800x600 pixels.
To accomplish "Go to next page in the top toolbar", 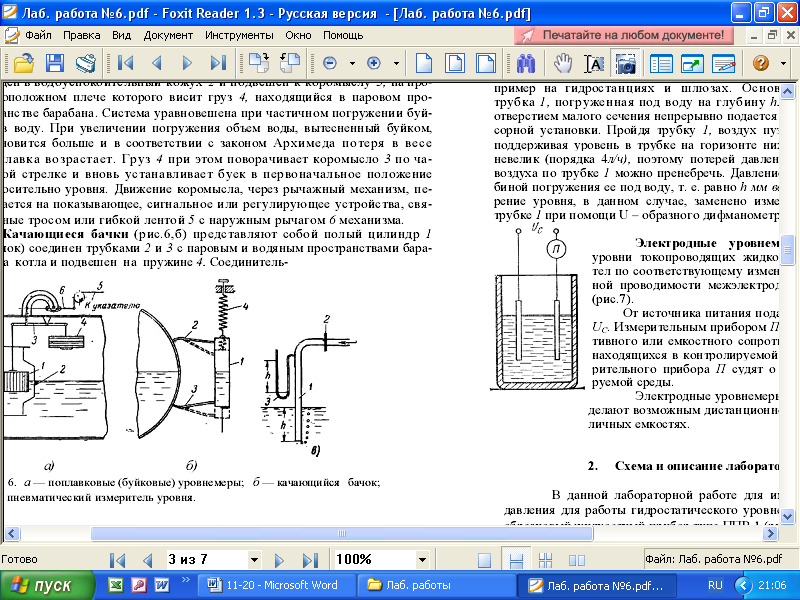I will [187, 63].
